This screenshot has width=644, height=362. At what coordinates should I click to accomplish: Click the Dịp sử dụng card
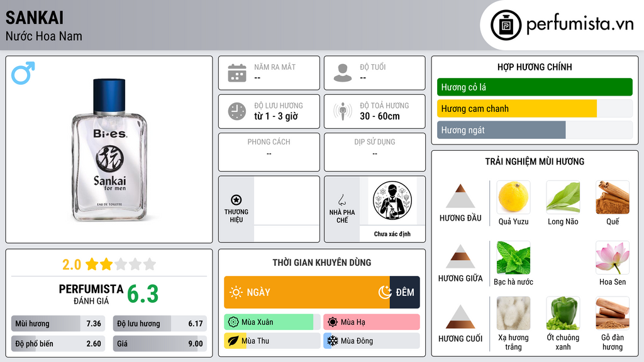(x=375, y=152)
